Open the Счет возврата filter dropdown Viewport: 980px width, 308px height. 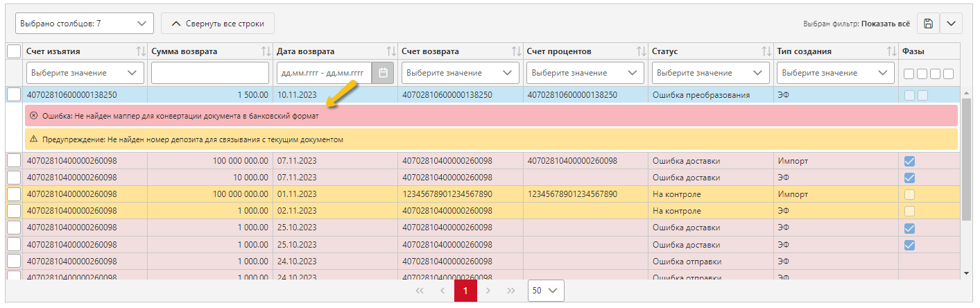pos(461,72)
